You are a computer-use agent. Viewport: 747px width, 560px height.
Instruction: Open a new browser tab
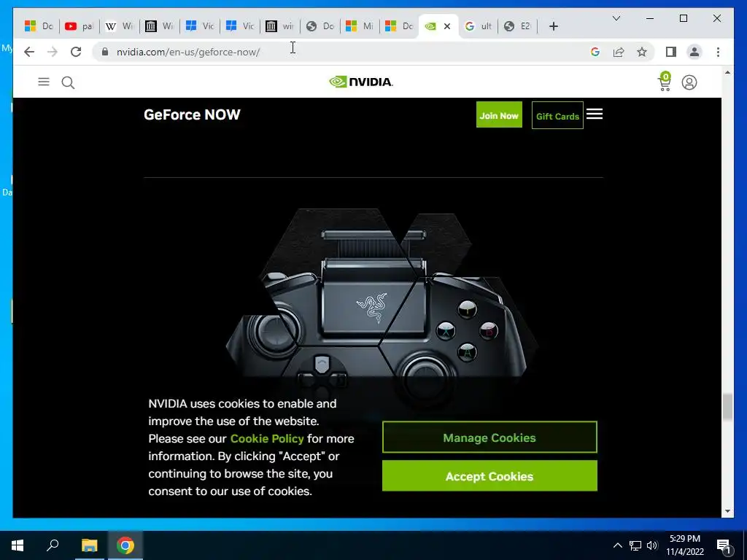pos(553,26)
